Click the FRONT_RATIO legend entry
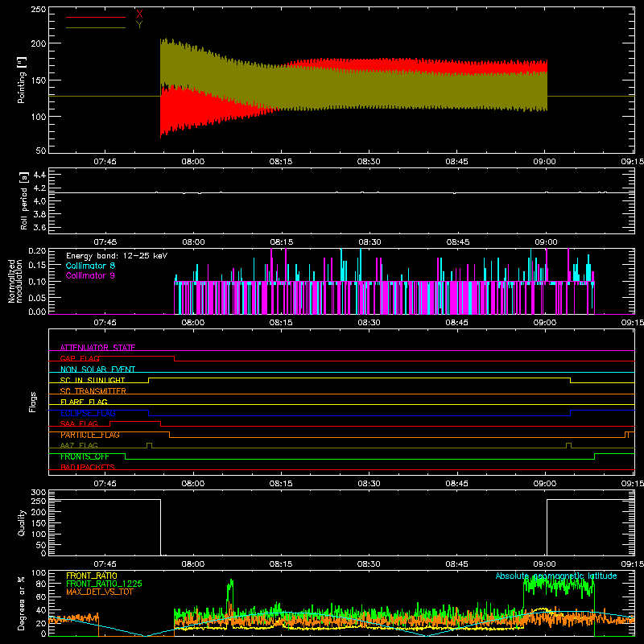The height and width of the screenshot is (644, 644). coord(92,576)
